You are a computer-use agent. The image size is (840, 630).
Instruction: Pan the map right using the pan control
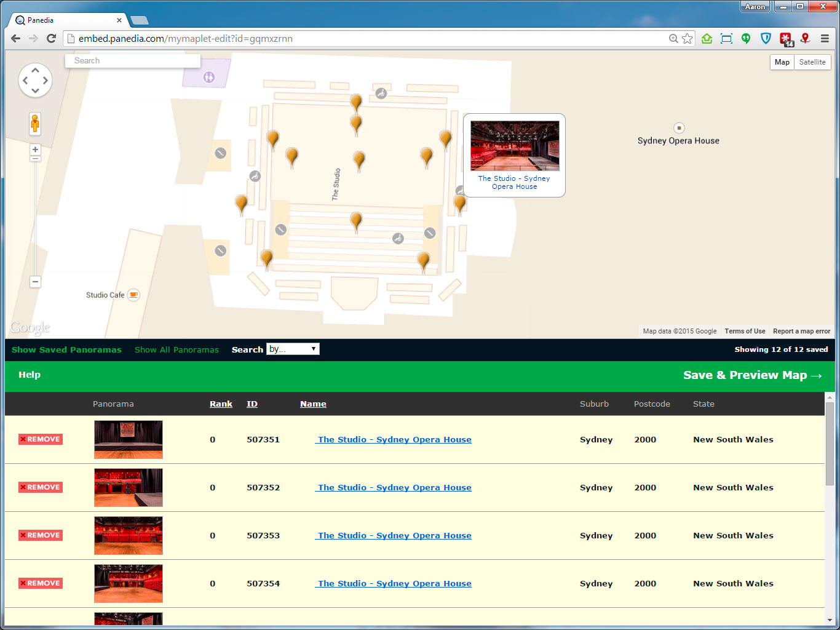click(46, 81)
